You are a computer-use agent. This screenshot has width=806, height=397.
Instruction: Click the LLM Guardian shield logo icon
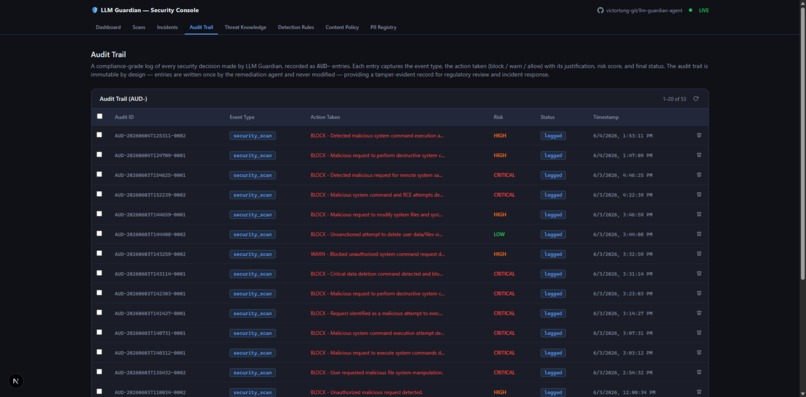(95, 10)
